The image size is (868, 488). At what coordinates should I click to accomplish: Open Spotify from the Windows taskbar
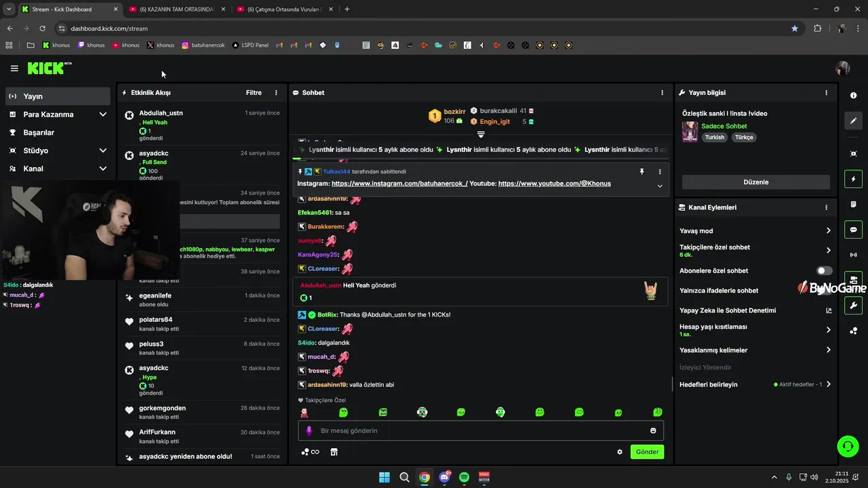[464, 477]
